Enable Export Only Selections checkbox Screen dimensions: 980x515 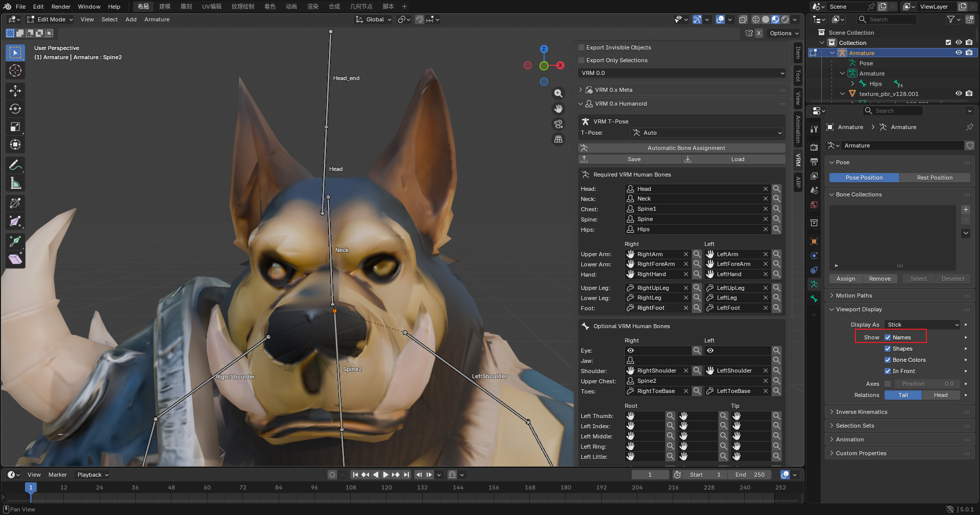[581, 60]
